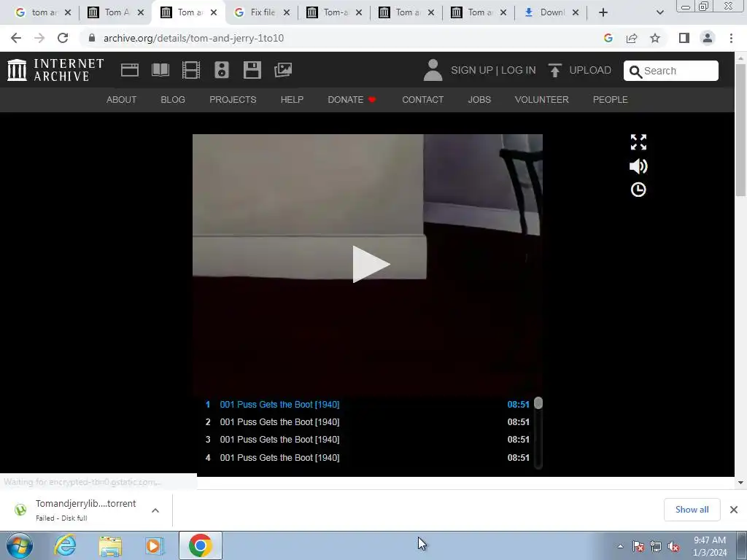Open the PEOPLE menu item
The width and height of the screenshot is (747, 560).
610,99
